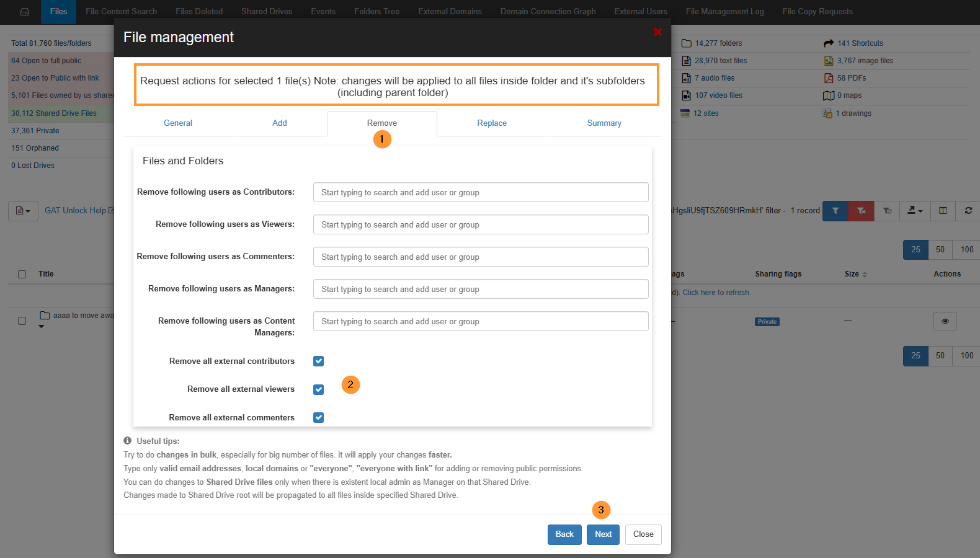Open Folders Tree section
Viewport: 980px width, 558px height.
(377, 12)
